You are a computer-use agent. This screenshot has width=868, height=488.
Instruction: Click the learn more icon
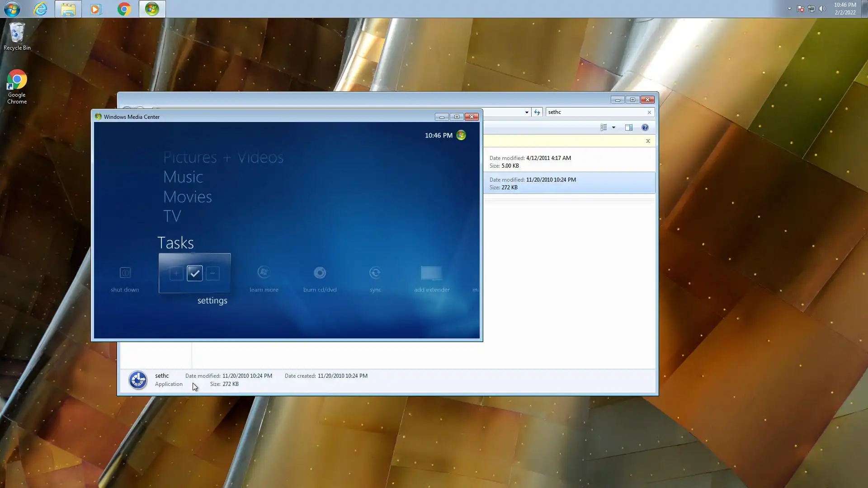coord(264,273)
